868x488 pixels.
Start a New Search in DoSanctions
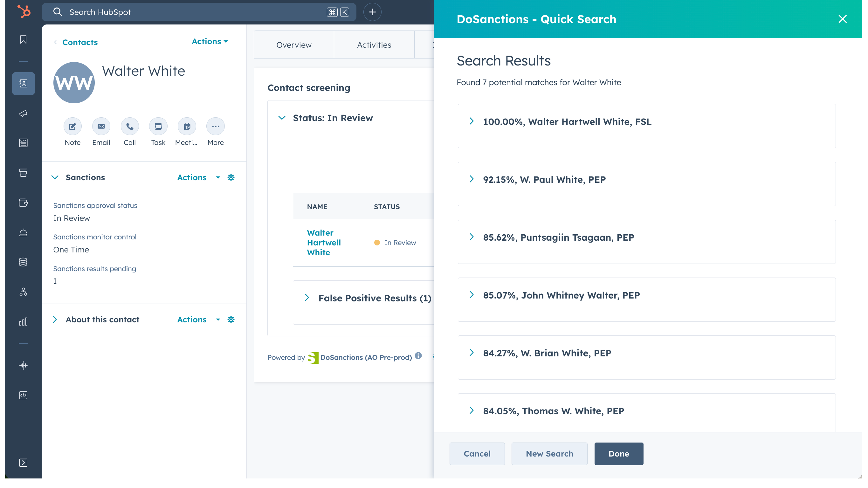(549, 454)
